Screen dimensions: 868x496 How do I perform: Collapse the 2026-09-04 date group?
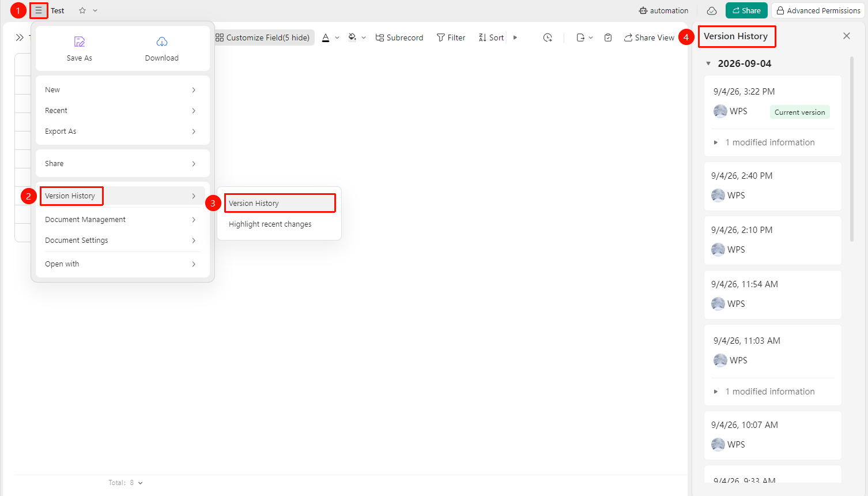tap(708, 63)
